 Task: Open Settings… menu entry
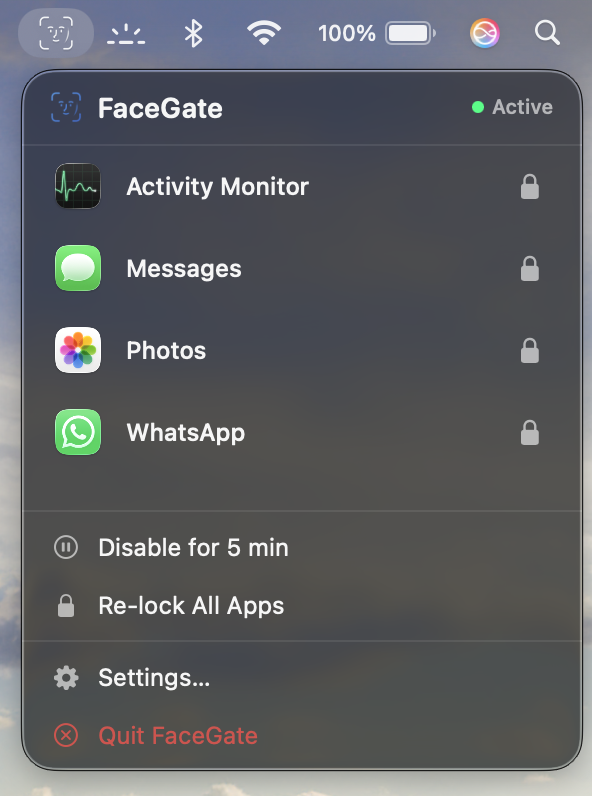coord(302,678)
